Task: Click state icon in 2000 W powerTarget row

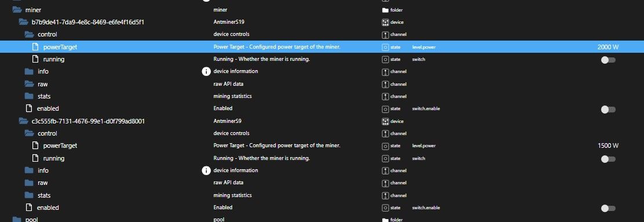Action: tap(385, 48)
